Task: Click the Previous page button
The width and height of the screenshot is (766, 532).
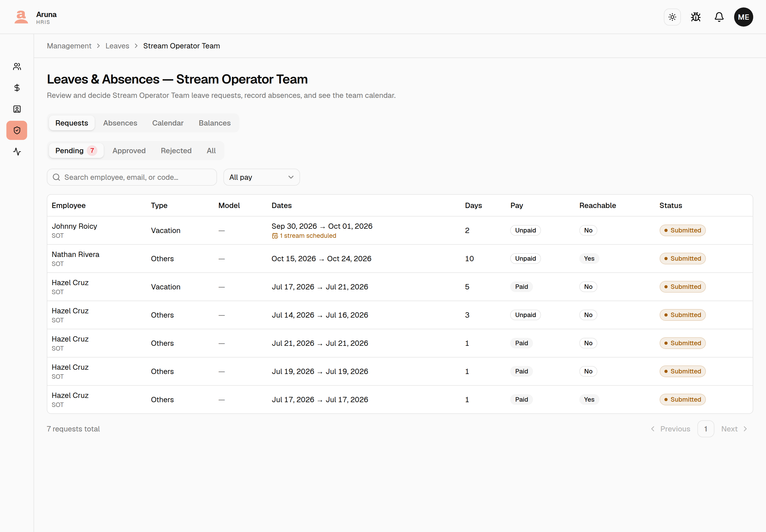Action: pyautogui.click(x=670, y=429)
